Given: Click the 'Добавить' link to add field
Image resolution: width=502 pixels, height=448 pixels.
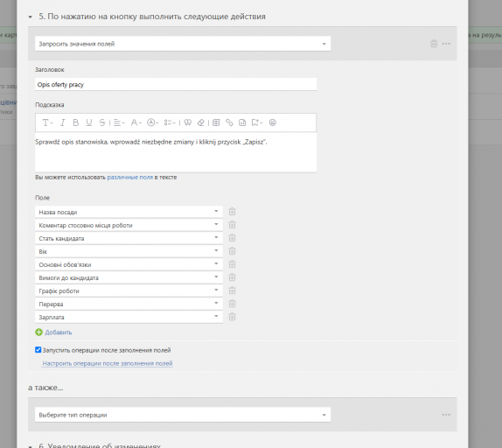Looking at the screenshot, I should [59, 332].
